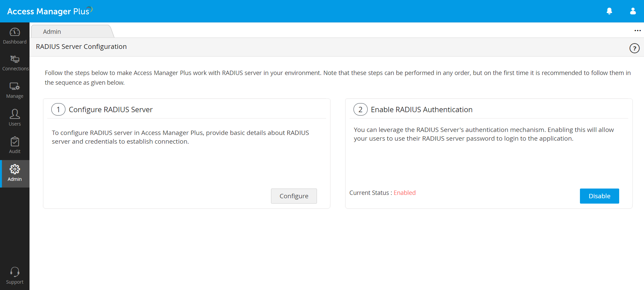Viewport: 644px width, 290px height.
Task: Open Support from the sidebar
Action: 15,276
